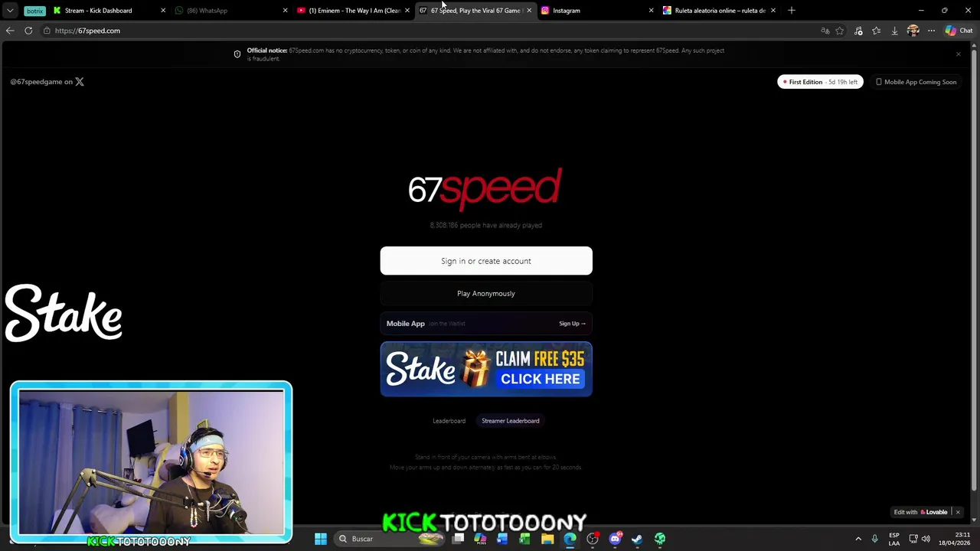Screen dimensions: 980x551
Task: Choose Play Anonymously
Action: coord(486,293)
